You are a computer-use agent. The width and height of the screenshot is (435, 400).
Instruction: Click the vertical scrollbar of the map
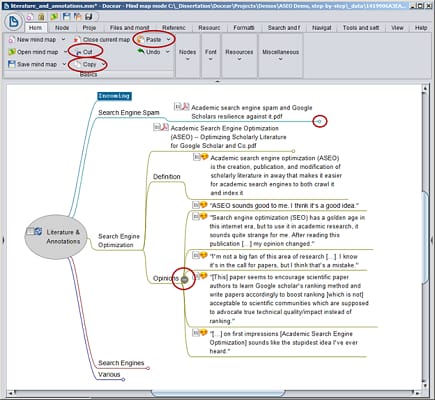pyautogui.click(x=425, y=238)
